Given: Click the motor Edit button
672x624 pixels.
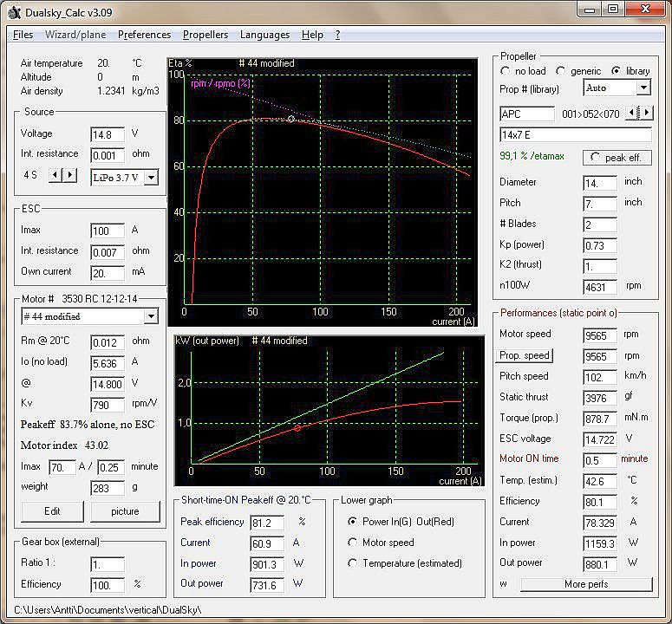Looking at the screenshot, I should point(51,511).
